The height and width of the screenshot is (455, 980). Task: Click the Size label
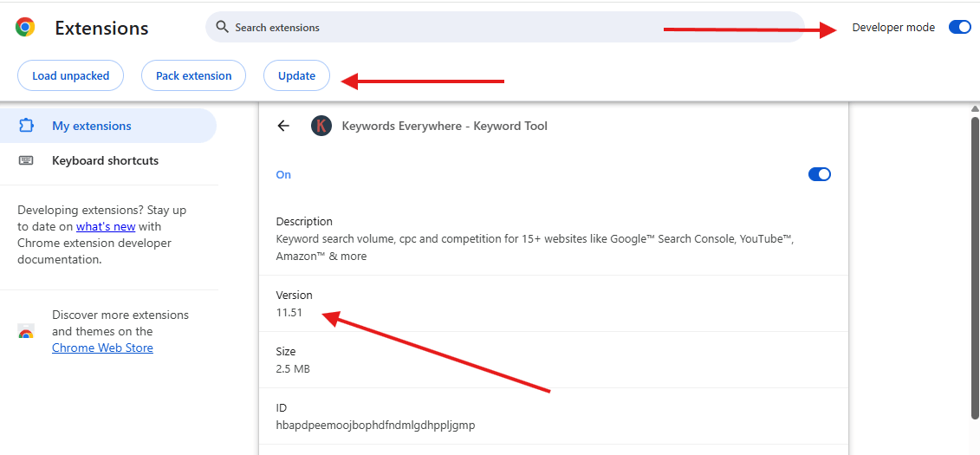pos(286,351)
